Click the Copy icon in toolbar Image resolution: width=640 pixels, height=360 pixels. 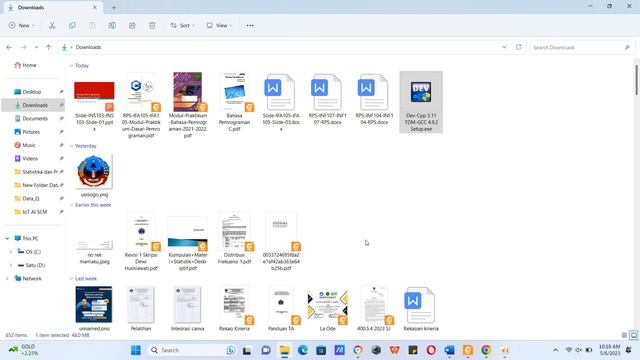pos(72,25)
